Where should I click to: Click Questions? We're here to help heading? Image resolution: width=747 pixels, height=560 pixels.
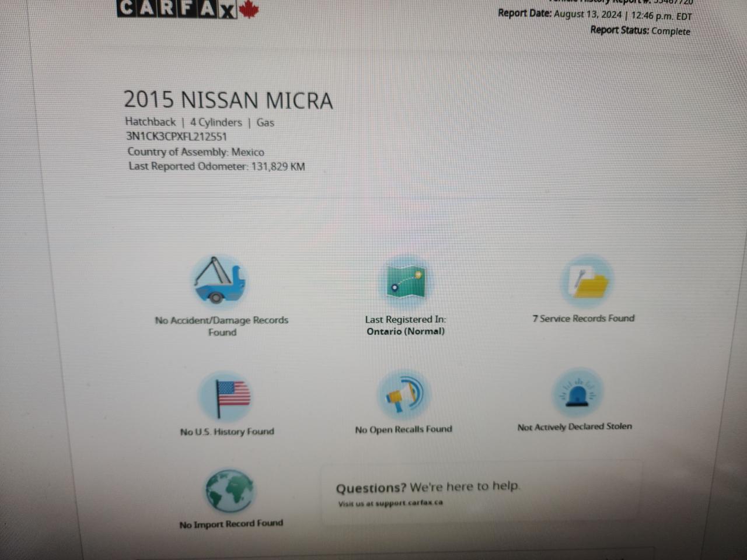click(x=428, y=487)
